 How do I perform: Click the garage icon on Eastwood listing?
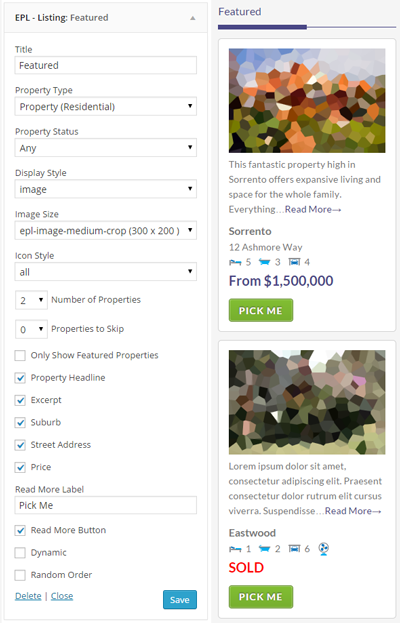pyautogui.click(x=294, y=549)
